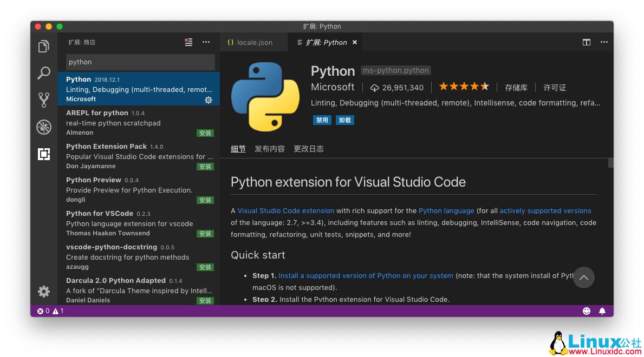Open editor more actions ellipsis
Viewport: 644px width, 357px height.
604,42
